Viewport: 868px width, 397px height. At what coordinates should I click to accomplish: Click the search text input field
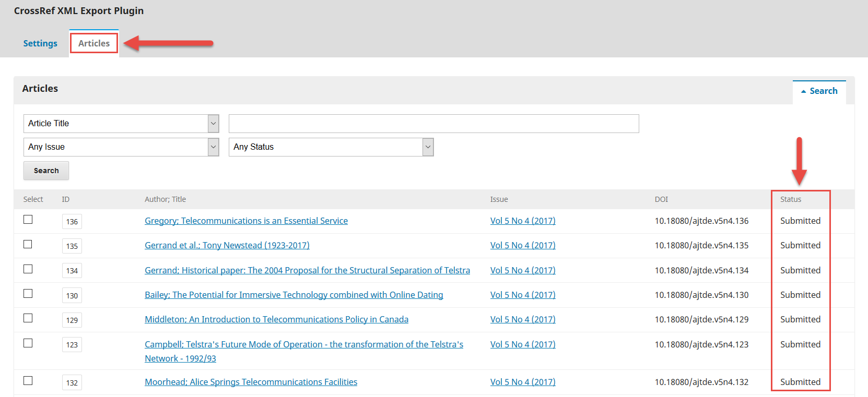coord(433,124)
